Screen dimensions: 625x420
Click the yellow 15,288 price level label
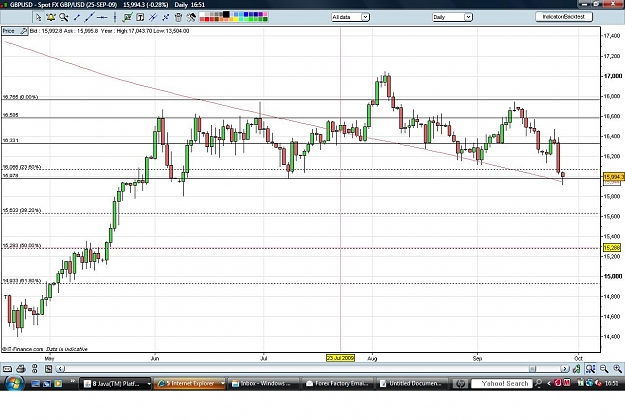click(612, 248)
